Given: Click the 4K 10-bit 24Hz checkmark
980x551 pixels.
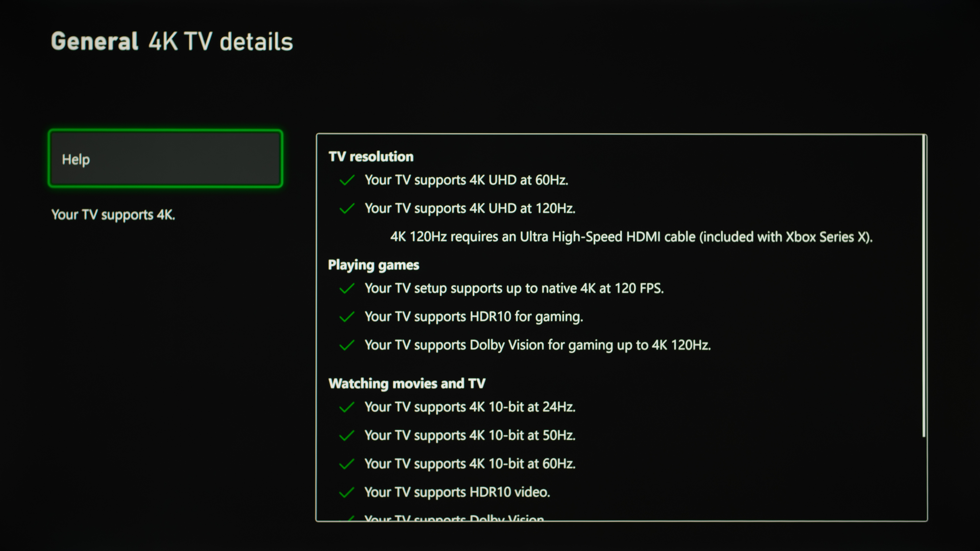Looking at the screenshot, I should (347, 407).
